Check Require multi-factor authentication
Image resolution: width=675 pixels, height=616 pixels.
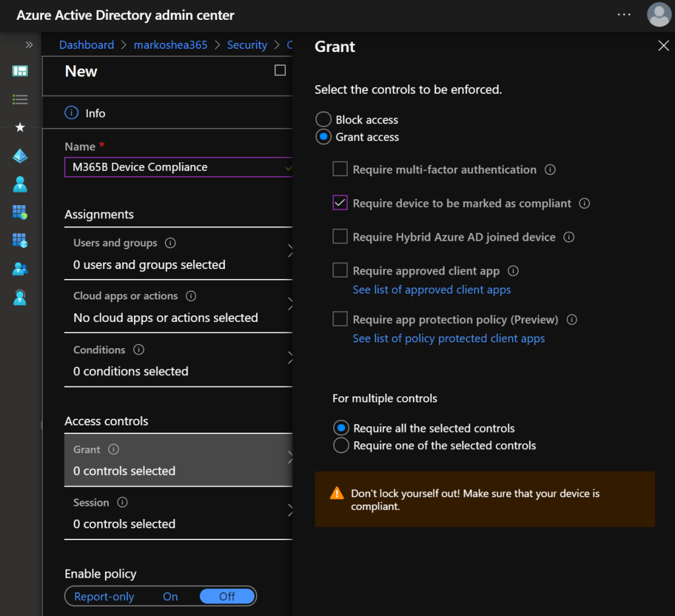click(x=340, y=169)
